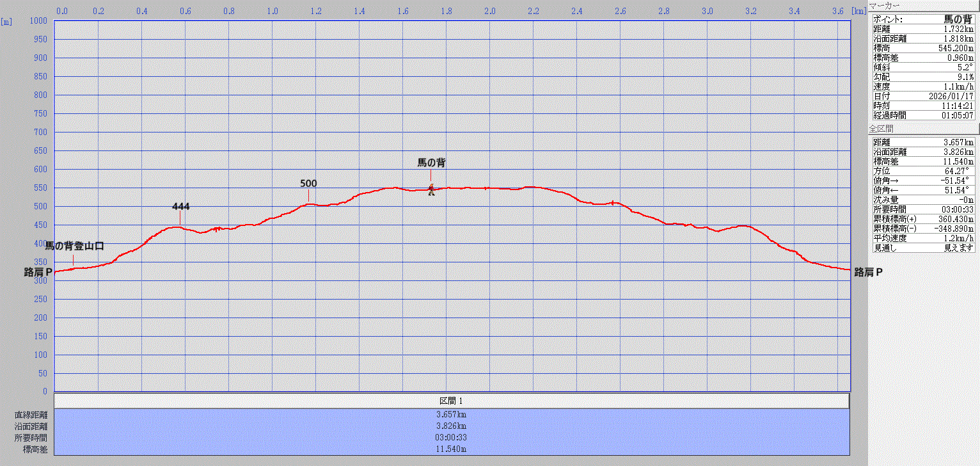
Task: Select the 馬の背 marker label above the profile
Action: coord(431,163)
